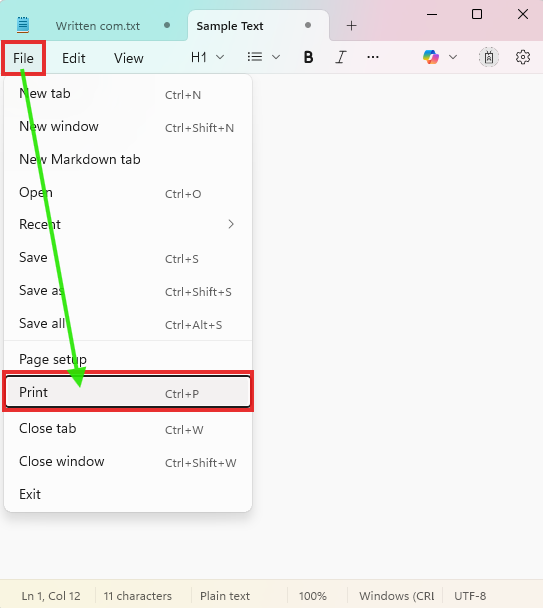
Task: Expand the Copilot dropdown arrow
Action: tap(453, 57)
